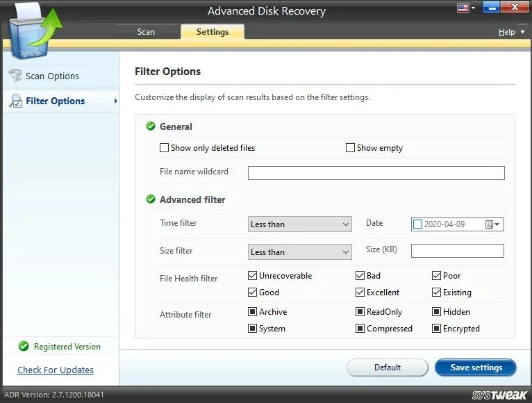Screen dimensions: 532x403
Task: Click the US flag language icon
Action: (x=463, y=8)
